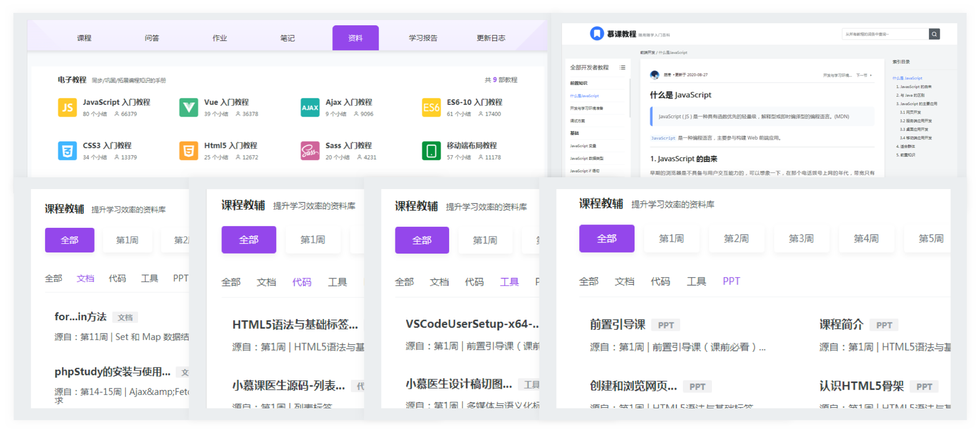This screenshot has height=433, width=980.
Task: Open 3.1 网页开发 in the index list
Action: [910, 112]
